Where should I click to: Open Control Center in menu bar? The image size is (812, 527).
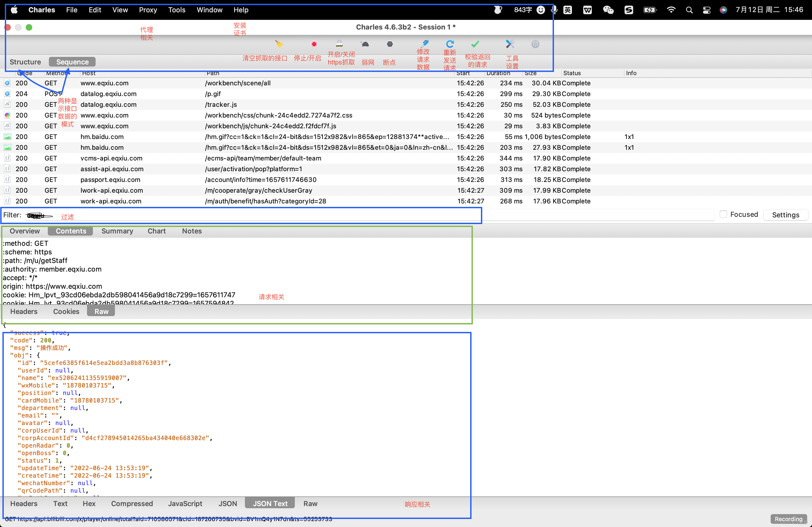706,10
